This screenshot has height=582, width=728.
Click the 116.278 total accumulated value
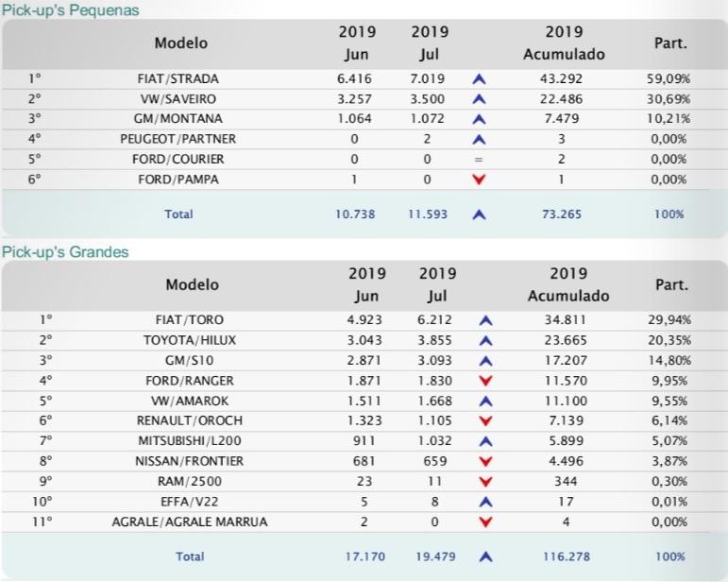[x=567, y=556]
